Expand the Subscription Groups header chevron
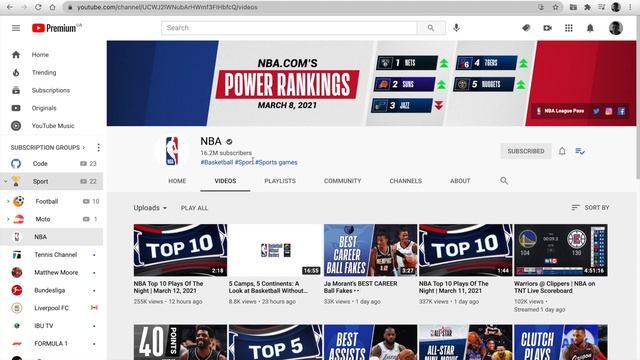Screen dimensions: 640x360 84,147
